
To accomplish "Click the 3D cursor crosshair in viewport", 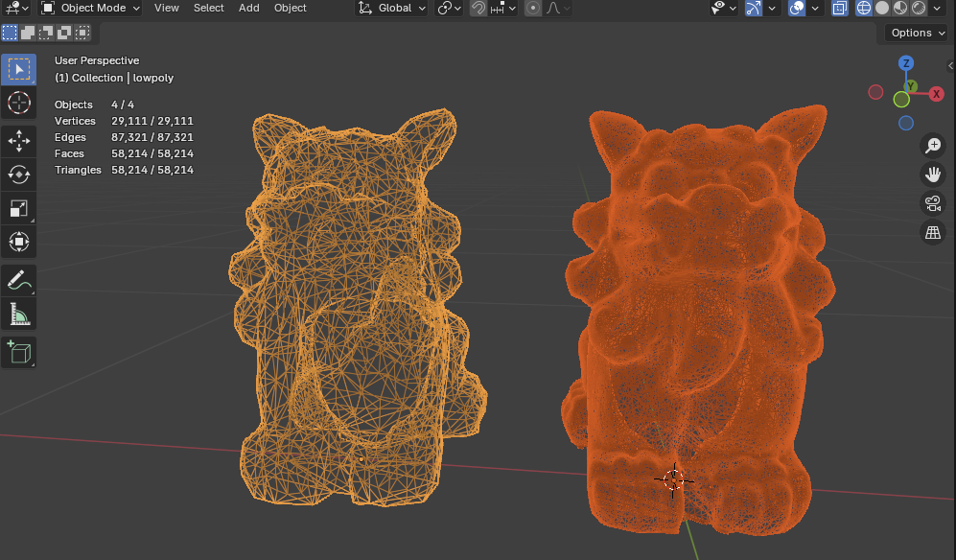I will click(x=674, y=480).
